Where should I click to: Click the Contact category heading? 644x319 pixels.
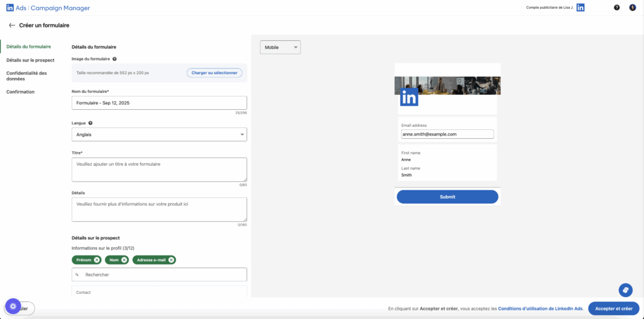coord(84,293)
